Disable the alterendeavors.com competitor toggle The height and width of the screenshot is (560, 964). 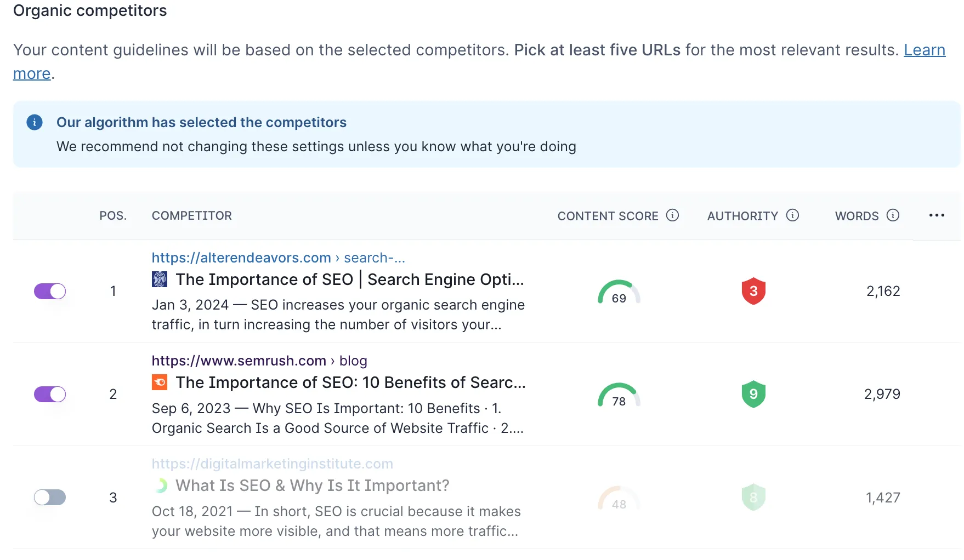(x=50, y=291)
